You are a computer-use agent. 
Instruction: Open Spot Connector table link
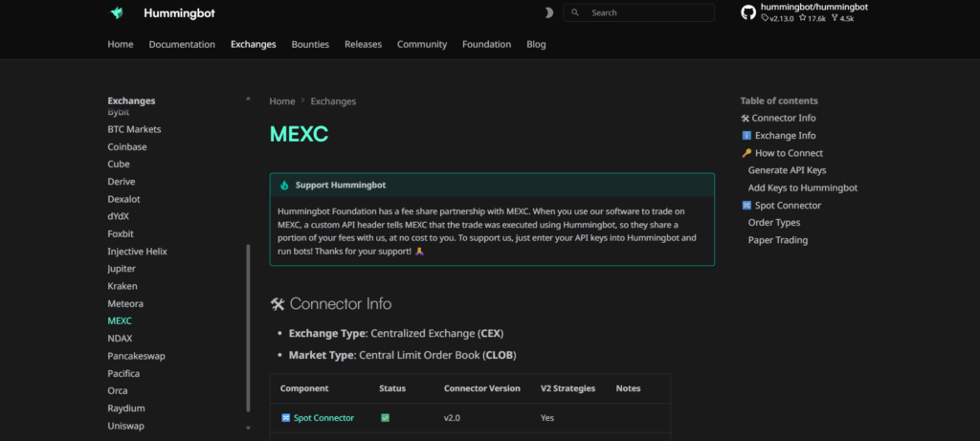(x=323, y=418)
